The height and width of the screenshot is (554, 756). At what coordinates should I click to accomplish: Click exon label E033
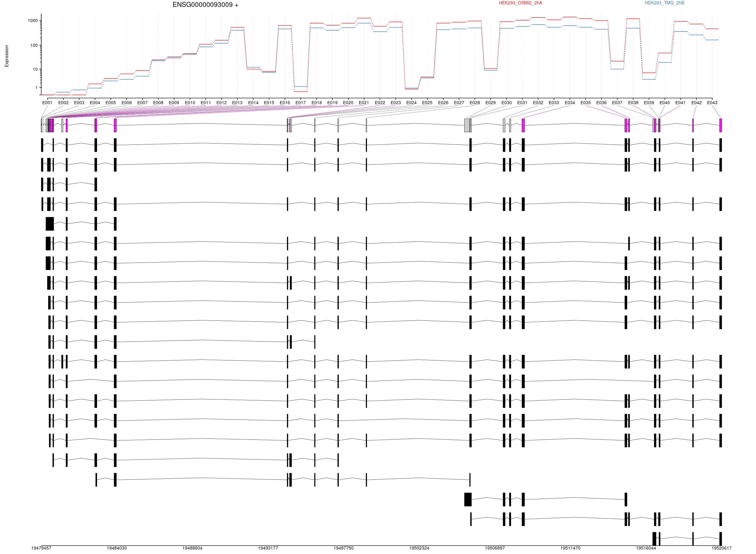click(x=554, y=103)
